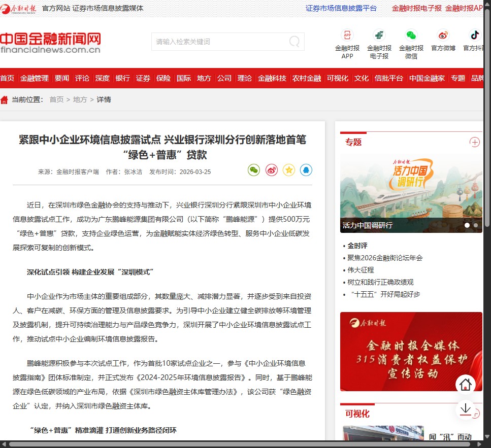Open 评论 navigation item
Image resolution: width=491 pixels, height=448 pixels.
coord(82,78)
